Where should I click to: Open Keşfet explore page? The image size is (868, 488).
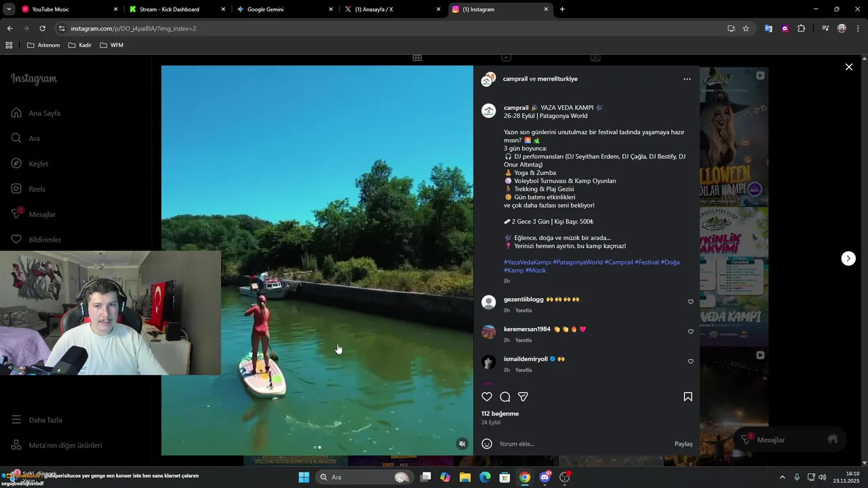29,164
